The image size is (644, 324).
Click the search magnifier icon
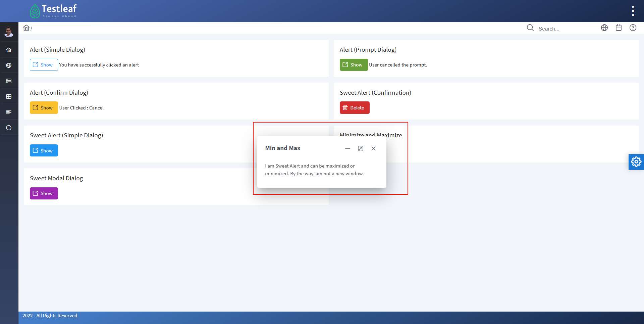530,28
